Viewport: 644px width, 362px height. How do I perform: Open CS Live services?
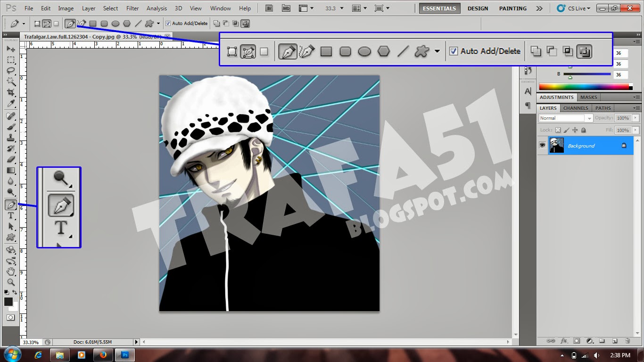573,8
